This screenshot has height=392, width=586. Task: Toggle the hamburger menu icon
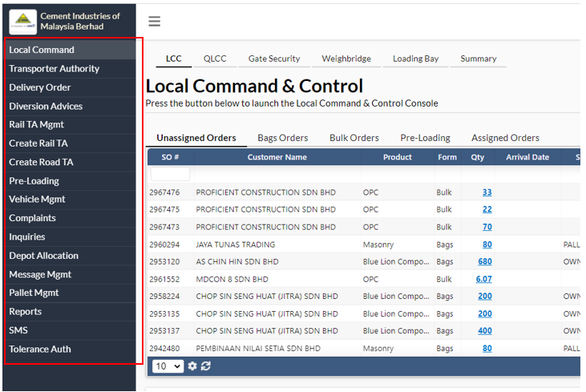155,22
